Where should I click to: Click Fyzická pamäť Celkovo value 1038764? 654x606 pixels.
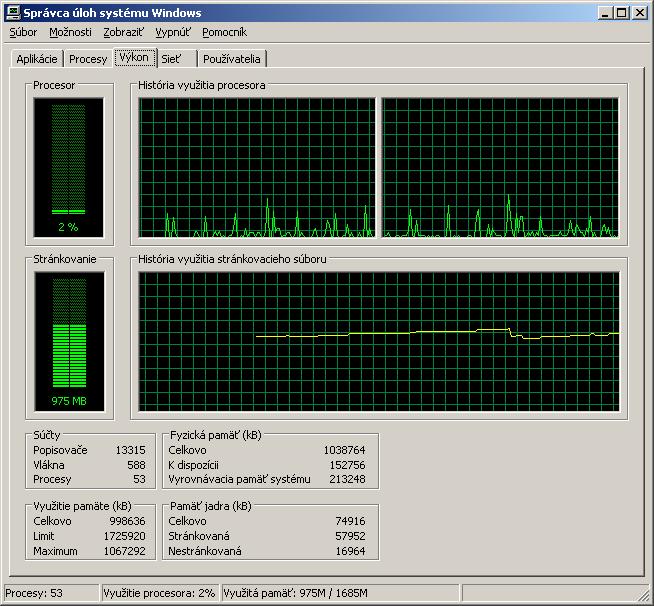click(x=345, y=450)
